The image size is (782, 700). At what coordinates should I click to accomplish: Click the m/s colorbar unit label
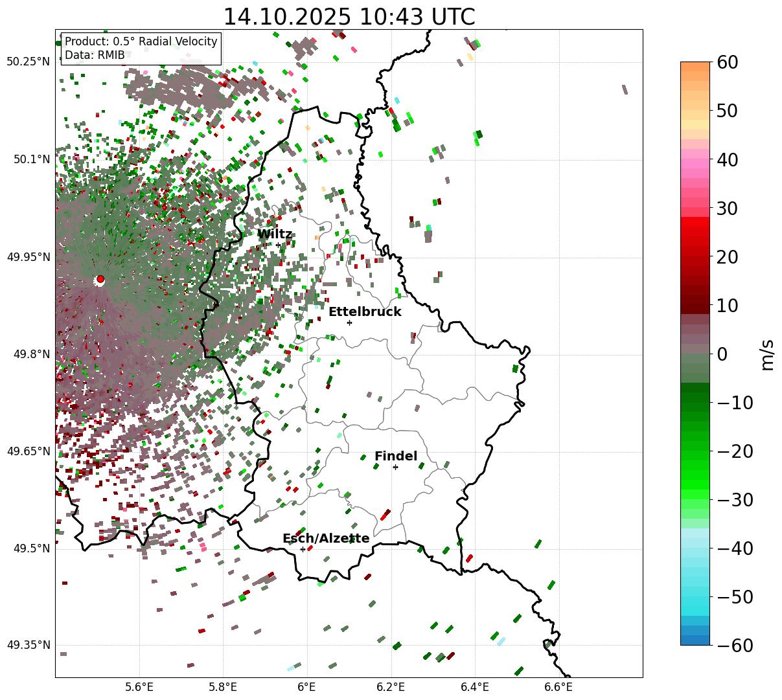pyautogui.click(x=768, y=354)
